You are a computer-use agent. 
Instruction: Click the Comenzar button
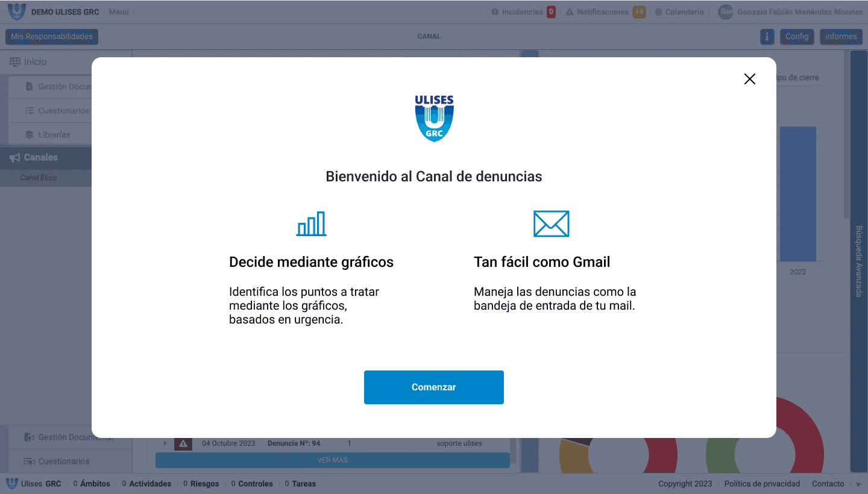tap(434, 387)
